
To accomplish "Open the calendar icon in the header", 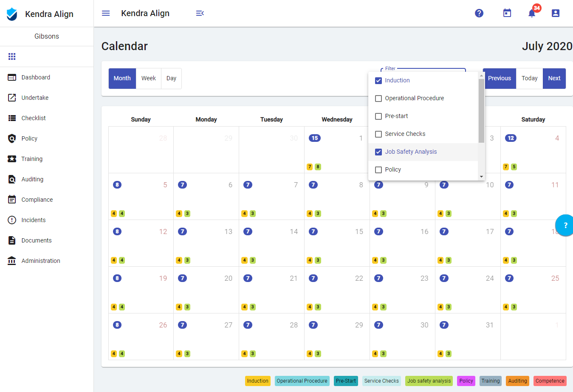I will 507,13.
